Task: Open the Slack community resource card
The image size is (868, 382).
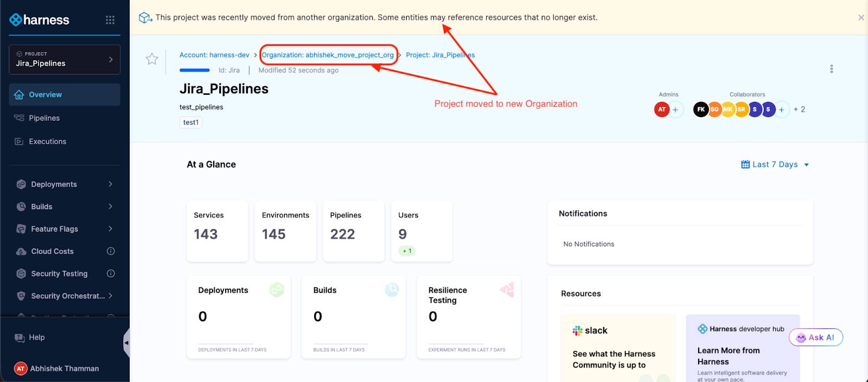Action: [x=618, y=348]
